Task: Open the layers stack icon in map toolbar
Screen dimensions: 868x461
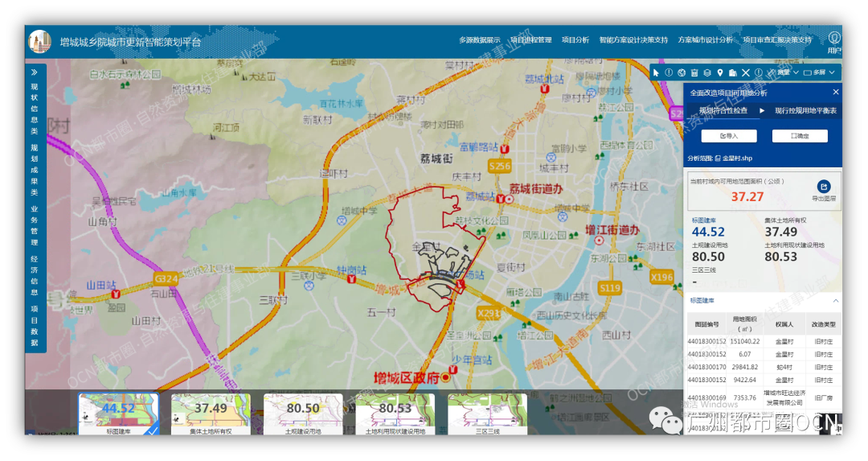Action: pos(707,72)
